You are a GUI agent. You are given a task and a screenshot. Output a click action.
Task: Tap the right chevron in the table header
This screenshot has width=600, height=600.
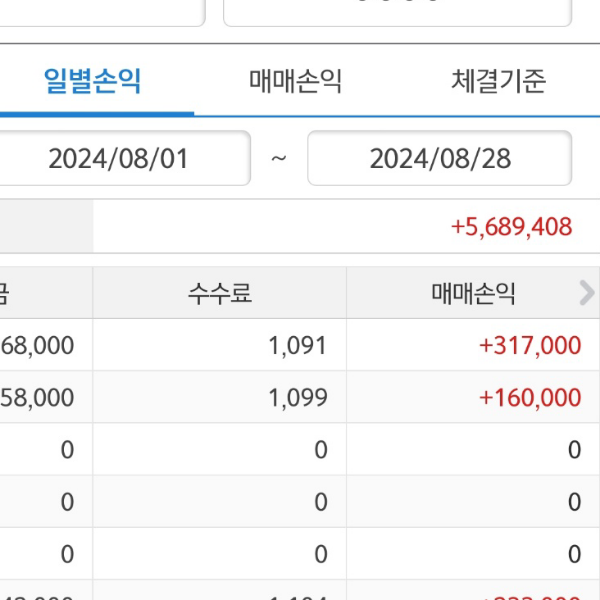pos(586,293)
